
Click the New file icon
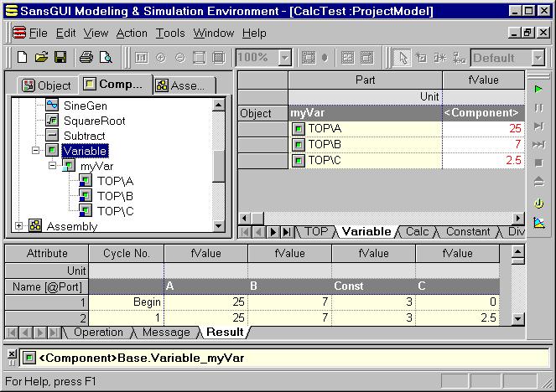(23, 58)
